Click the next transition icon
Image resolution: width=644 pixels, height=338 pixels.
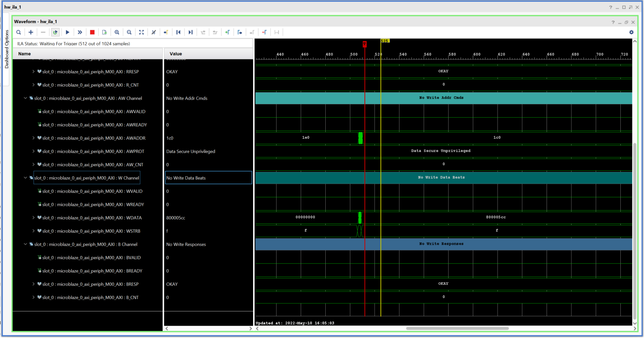[215, 32]
